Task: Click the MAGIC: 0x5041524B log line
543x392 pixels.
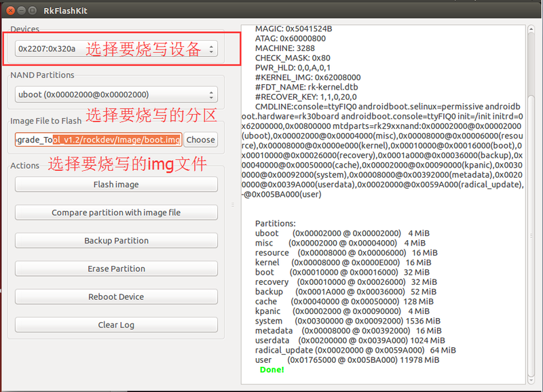Action: coord(293,29)
